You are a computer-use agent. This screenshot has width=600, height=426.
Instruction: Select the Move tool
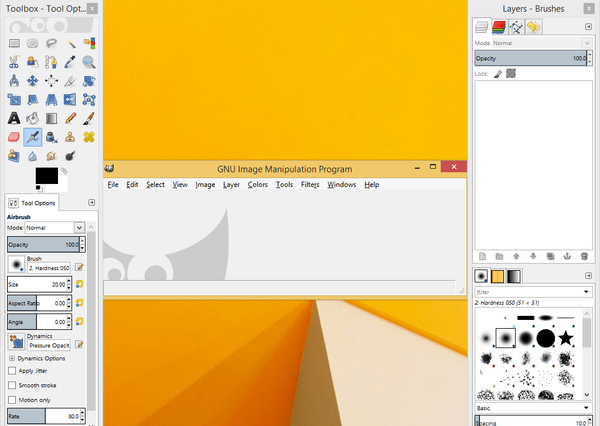point(33,81)
